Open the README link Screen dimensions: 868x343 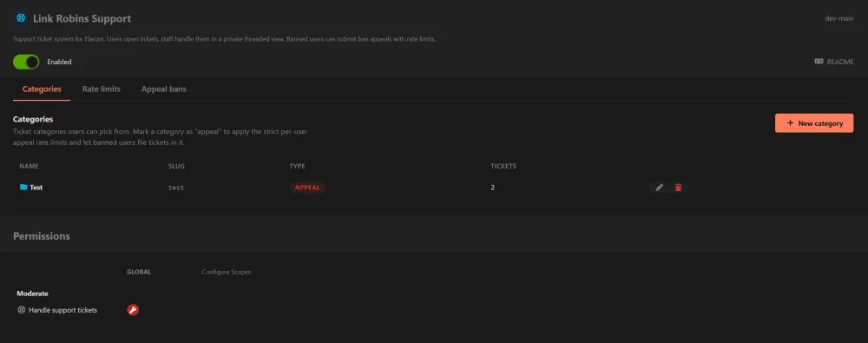pos(833,62)
